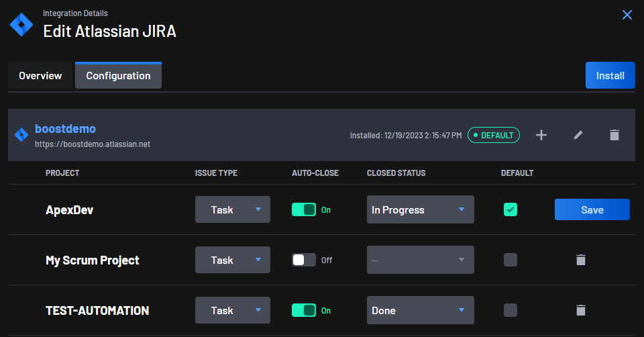Click the Jira icon beside boostdemo
The width and height of the screenshot is (644, 337).
[x=21, y=135]
